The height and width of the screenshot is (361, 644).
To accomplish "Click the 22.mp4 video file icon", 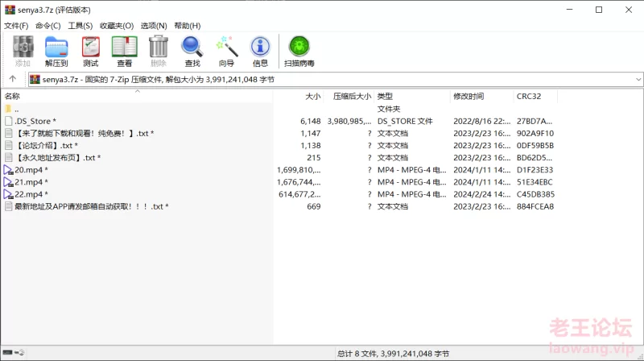I will click(8, 194).
